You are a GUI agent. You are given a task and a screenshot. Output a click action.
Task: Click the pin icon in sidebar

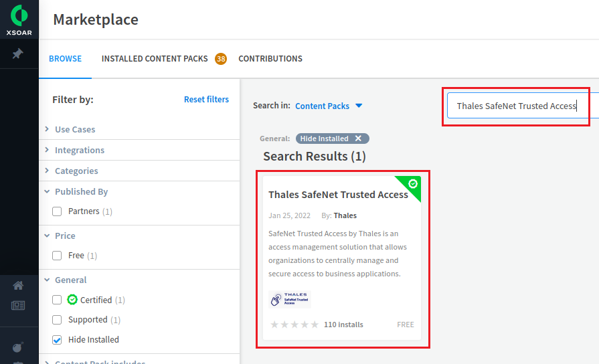point(18,54)
